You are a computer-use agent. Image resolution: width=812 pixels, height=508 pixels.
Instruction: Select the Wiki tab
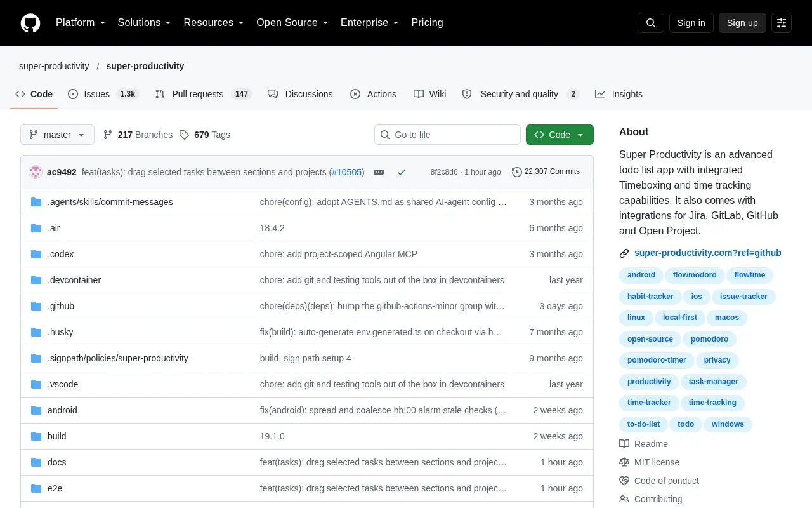[429, 94]
